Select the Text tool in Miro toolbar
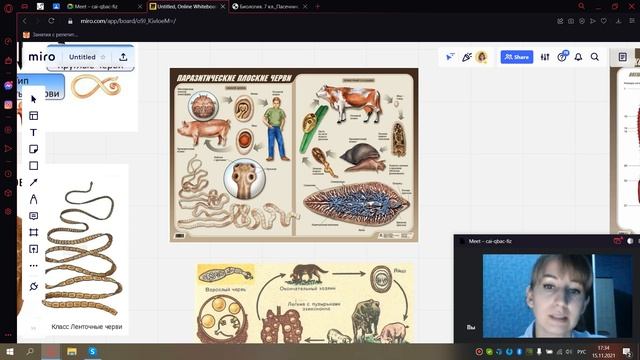This screenshot has height=360, width=640. click(33, 133)
